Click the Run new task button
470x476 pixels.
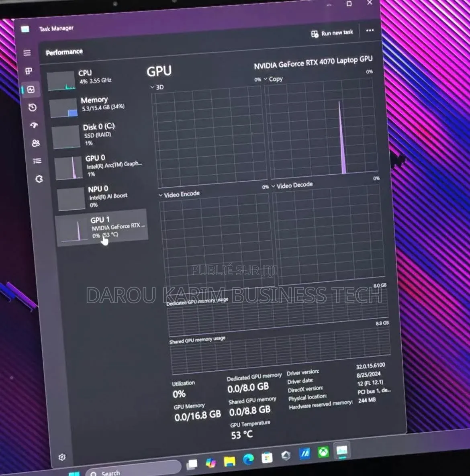332,33
